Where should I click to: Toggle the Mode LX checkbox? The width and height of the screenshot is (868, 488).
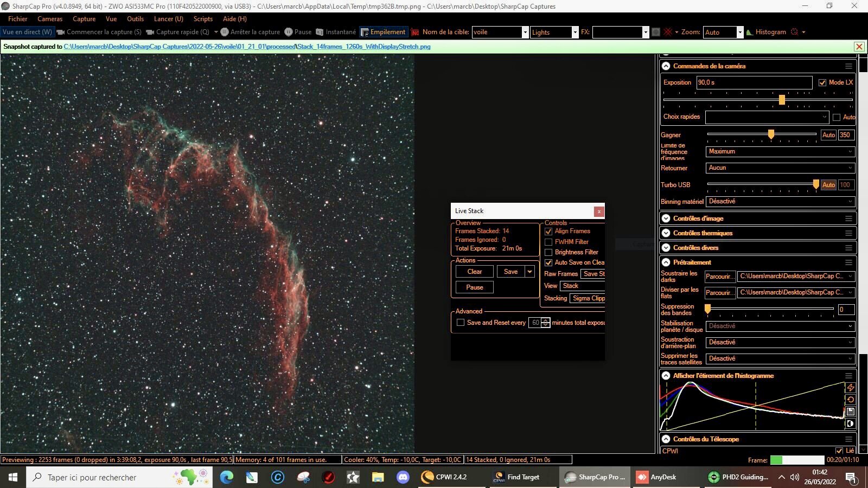[x=822, y=82]
